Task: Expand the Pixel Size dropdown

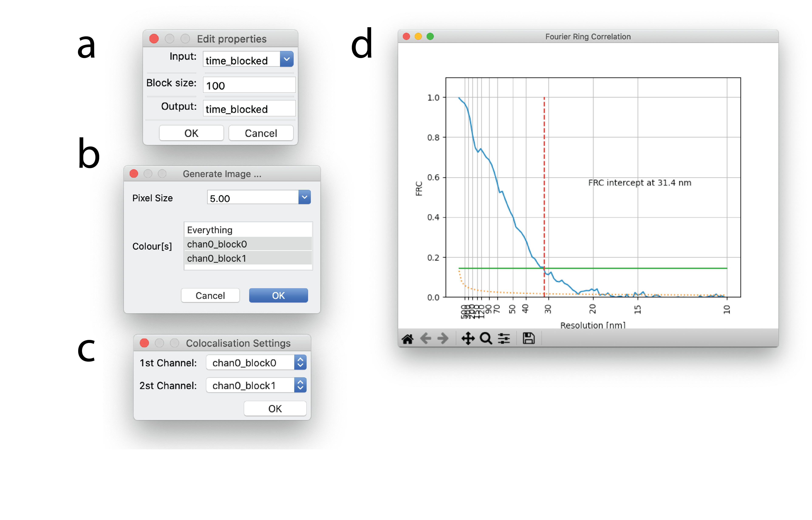Action: tap(304, 197)
